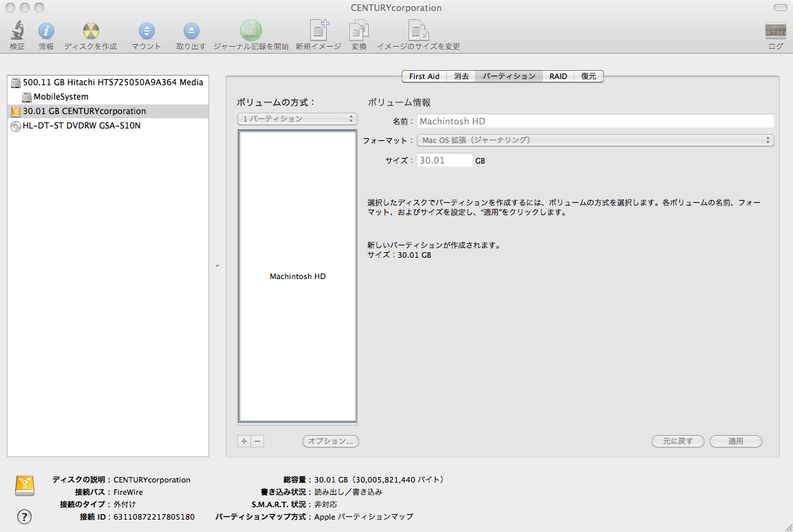Click the オプション... button
Screen dimensions: 793x532
tap(330, 441)
